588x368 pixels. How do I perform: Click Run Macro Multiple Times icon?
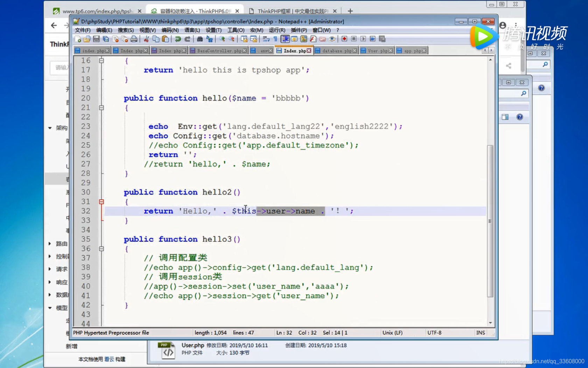click(x=372, y=39)
